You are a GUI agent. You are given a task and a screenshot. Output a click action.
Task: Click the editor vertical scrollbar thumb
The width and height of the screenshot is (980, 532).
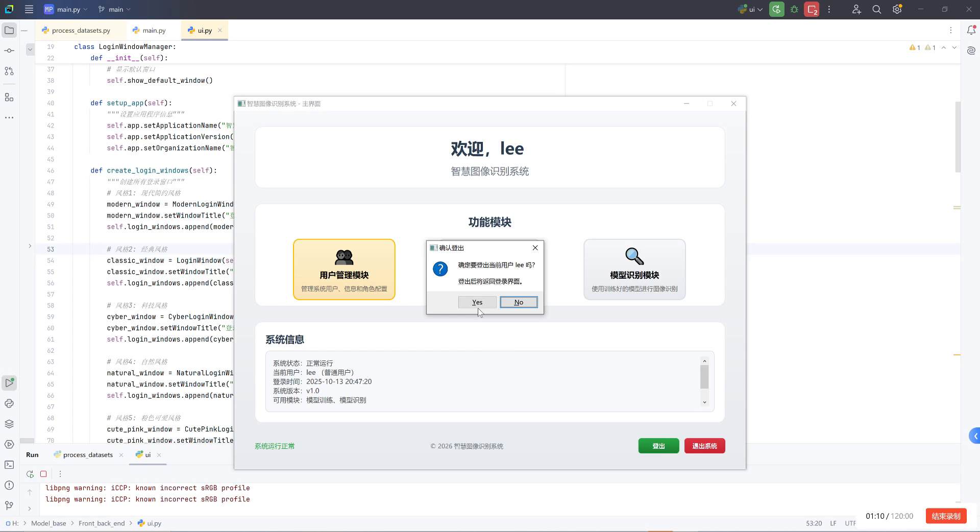point(958,137)
